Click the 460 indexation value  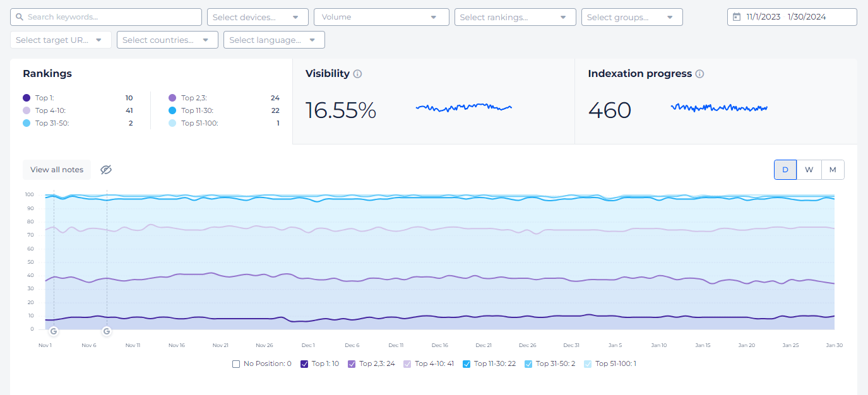pyautogui.click(x=610, y=110)
